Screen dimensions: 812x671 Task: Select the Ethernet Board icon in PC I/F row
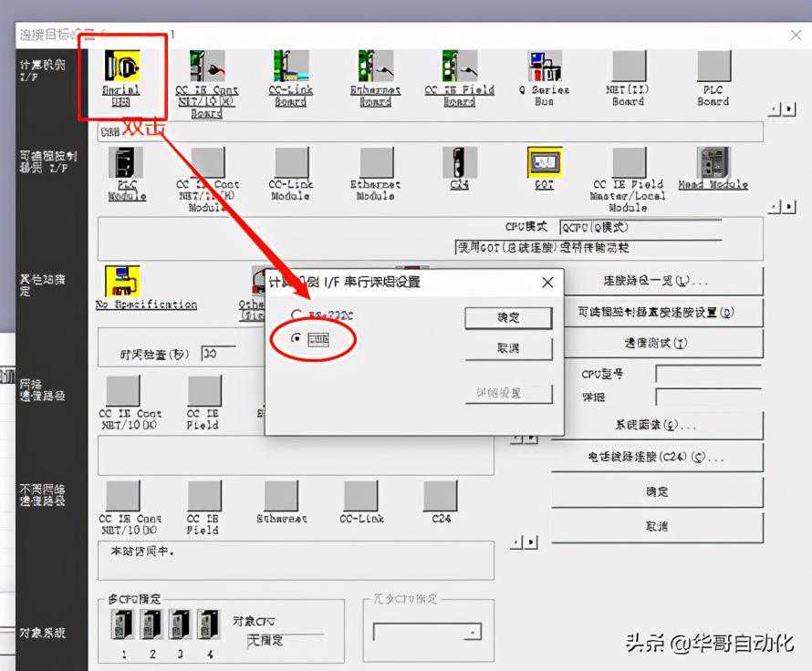[x=376, y=67]
